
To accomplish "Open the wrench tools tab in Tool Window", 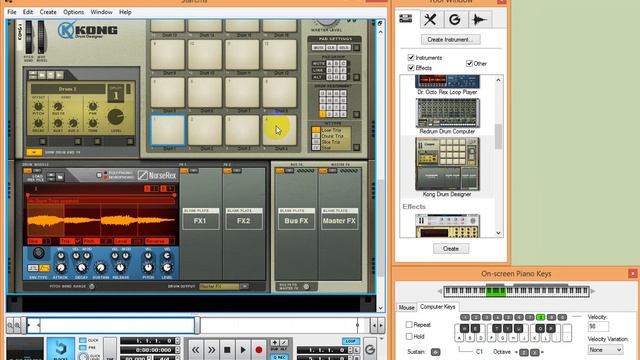I will (430, 19).
